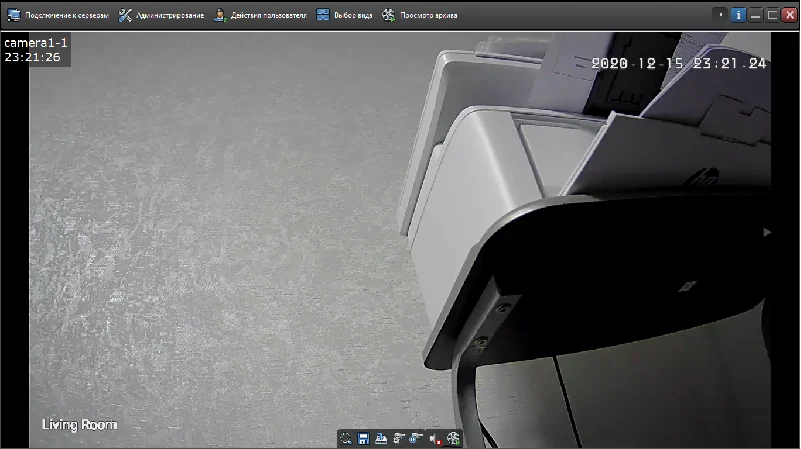Open camera settings in the bottom toolbar
Viewport: 801px width, 449px height.
pos(399,438)
